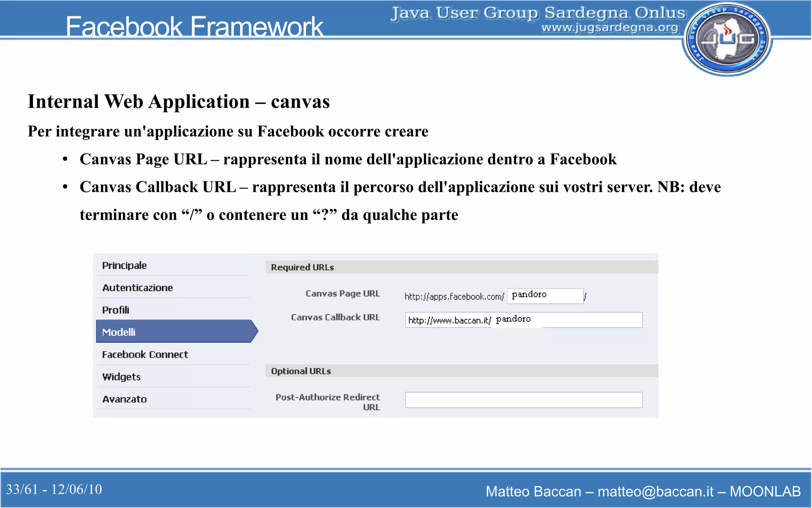Click the matteo@baccan.it footer text

point(655,491)
